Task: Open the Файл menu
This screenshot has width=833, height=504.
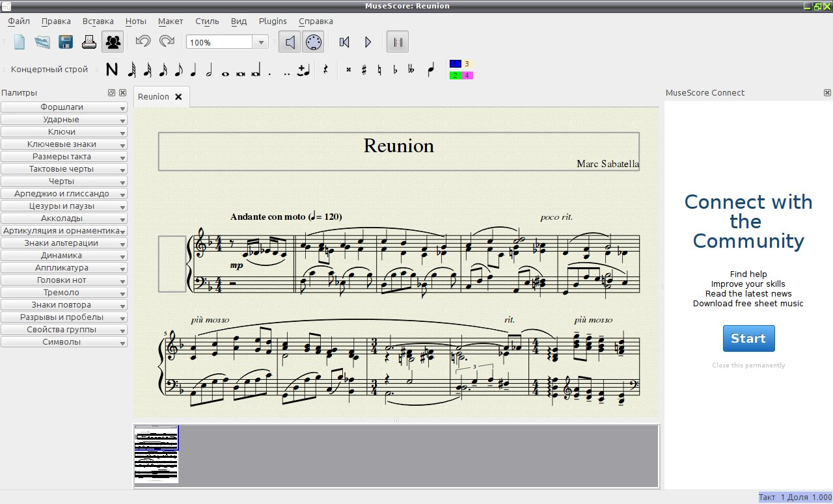Action: 19,21
